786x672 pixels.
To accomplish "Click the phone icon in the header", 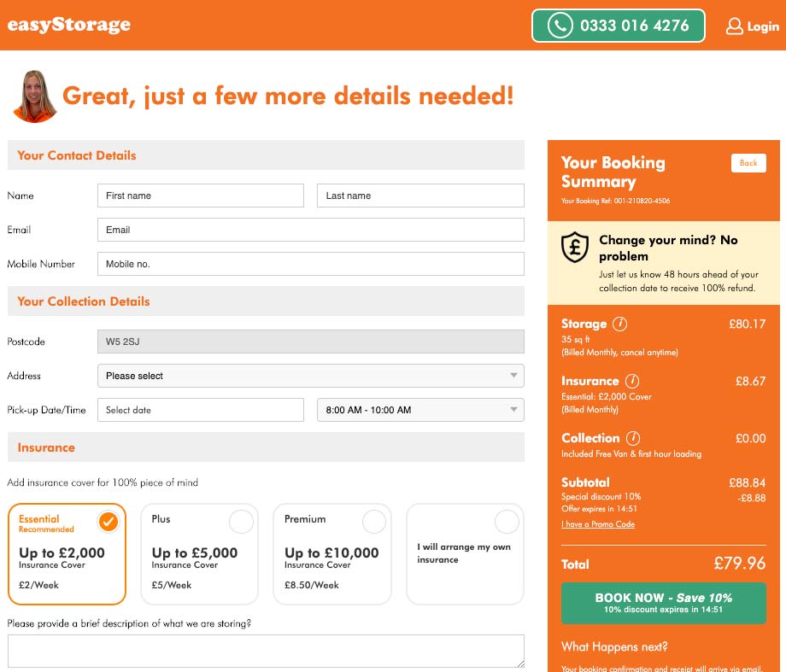I will click(x=560, y=26).
